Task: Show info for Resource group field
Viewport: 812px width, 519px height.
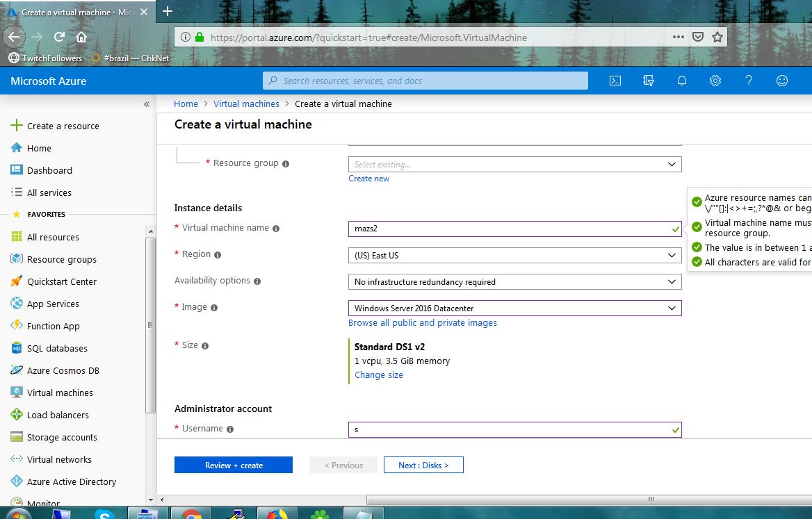Action: point(286,164)
